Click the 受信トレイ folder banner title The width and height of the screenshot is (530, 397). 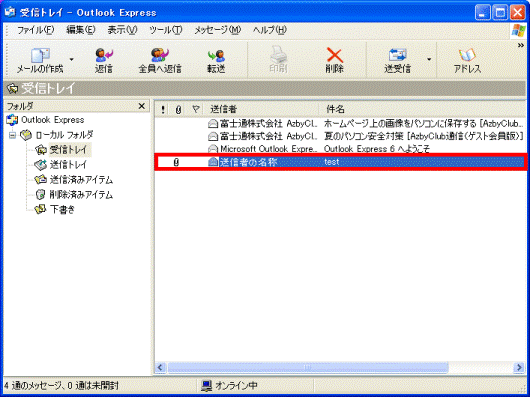click(x=48, y=89)
